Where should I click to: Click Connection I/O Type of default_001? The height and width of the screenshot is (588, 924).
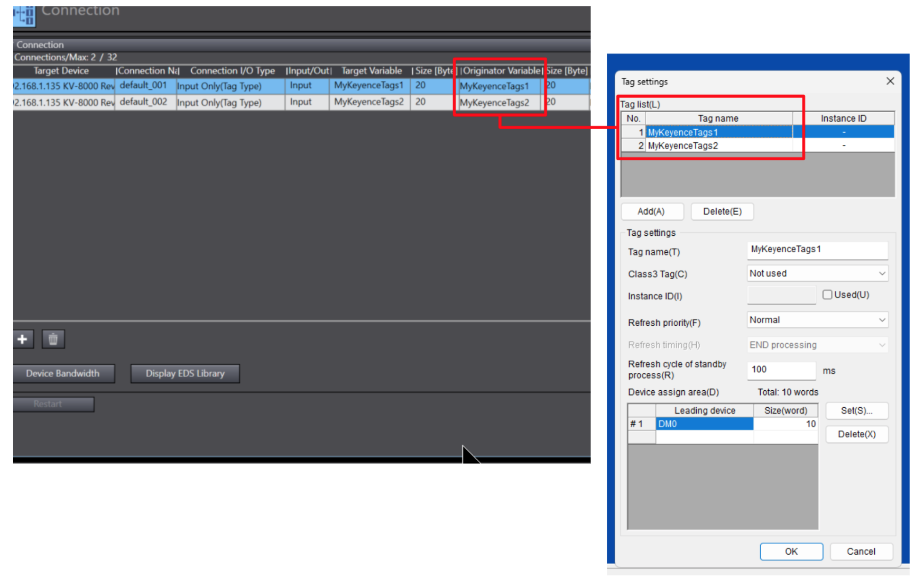(230, 86)
